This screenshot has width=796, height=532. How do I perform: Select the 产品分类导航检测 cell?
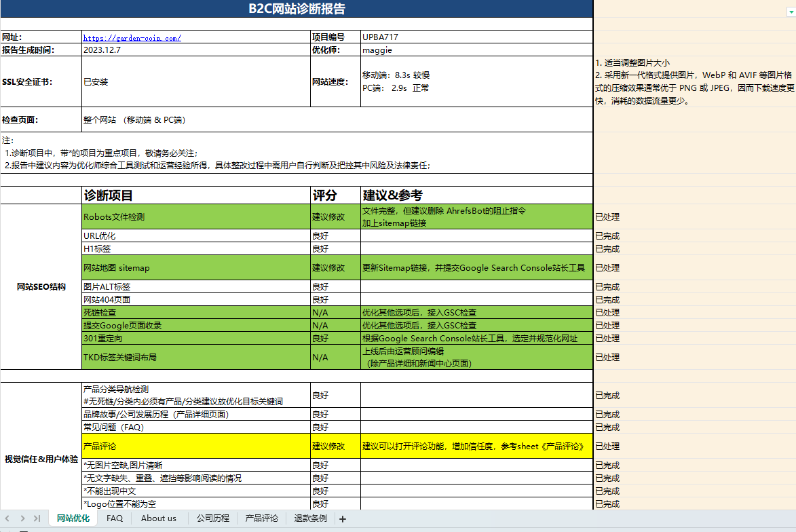(196, 395)
